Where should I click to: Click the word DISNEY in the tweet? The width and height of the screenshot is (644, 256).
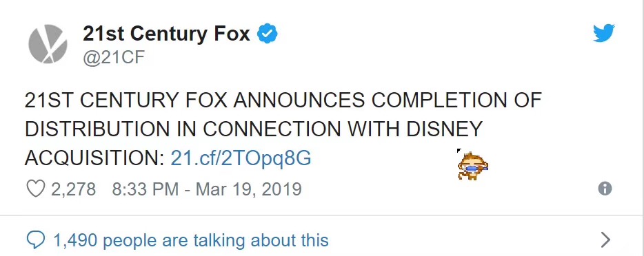[445, 129]
